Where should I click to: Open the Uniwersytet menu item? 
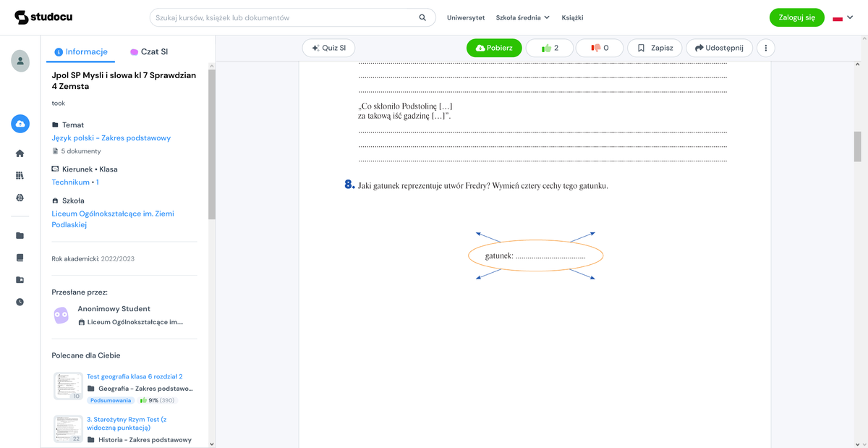466,17
